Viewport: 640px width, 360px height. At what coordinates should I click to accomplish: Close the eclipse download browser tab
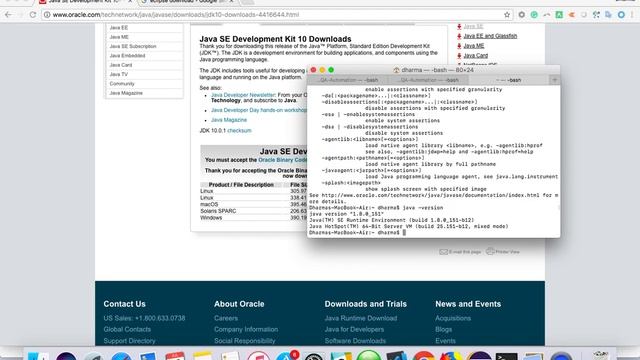[231, 2]
